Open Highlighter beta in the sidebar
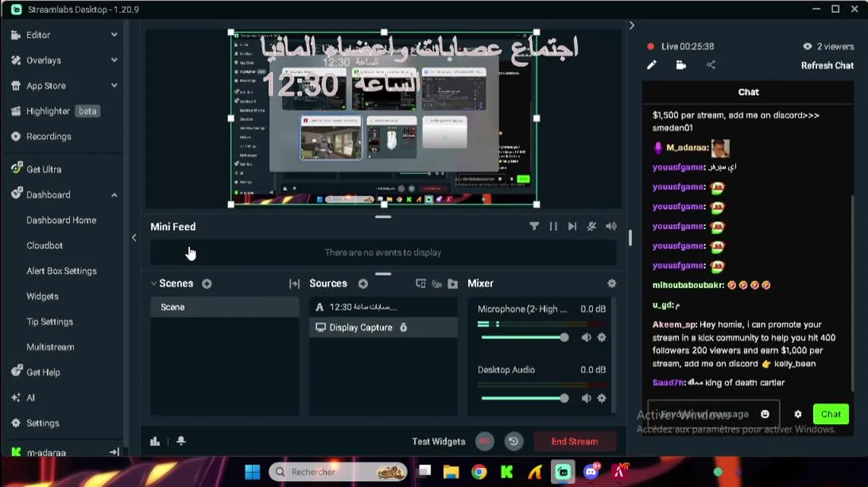The height and width of the screenshot is (487, 868). point(62,111)
